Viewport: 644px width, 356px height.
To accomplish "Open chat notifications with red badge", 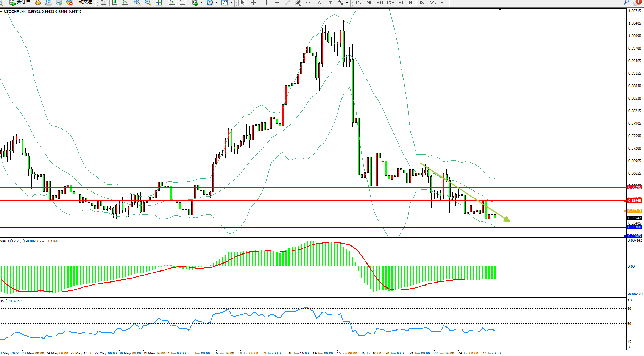I will 638,3.
